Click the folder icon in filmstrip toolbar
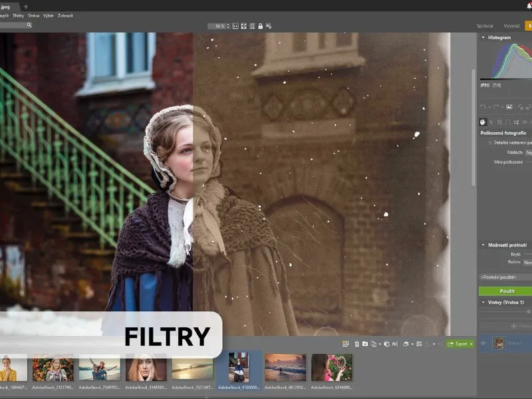 click(365, 344)
